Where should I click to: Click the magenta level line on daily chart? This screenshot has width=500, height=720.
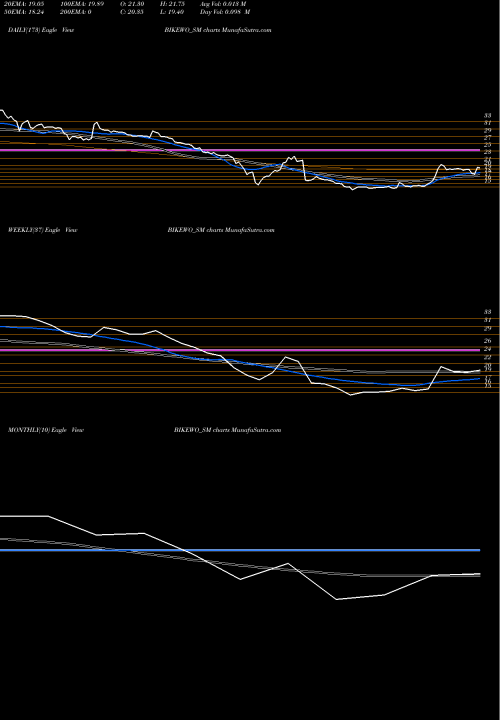pyautogui.click(x=240, y=150)
